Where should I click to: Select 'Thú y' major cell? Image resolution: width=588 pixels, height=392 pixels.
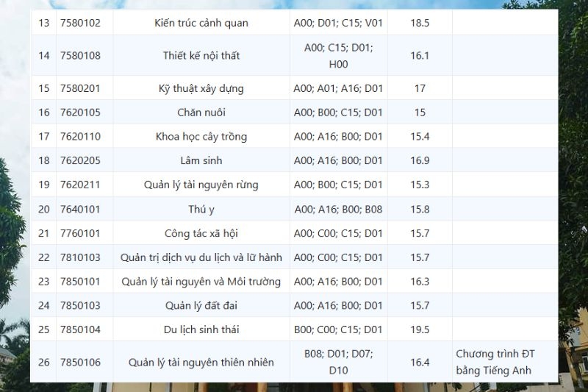click(201, 210)
